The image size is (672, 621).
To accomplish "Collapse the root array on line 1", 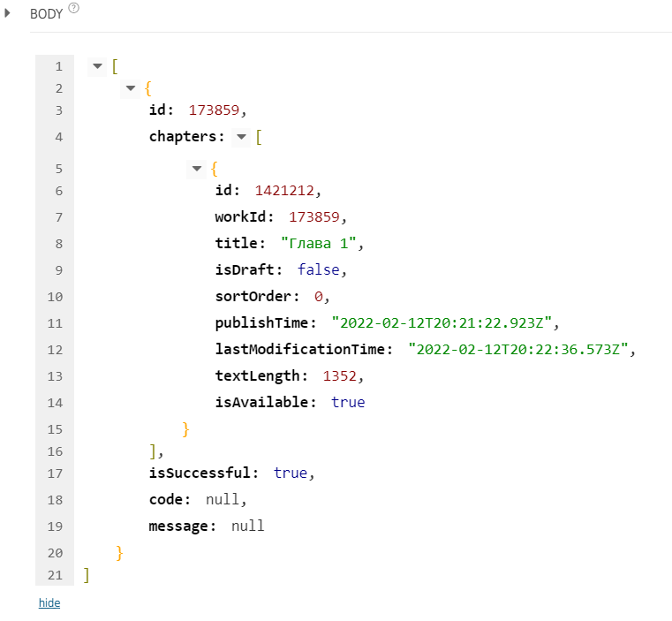I will click(x=96, y=66).
